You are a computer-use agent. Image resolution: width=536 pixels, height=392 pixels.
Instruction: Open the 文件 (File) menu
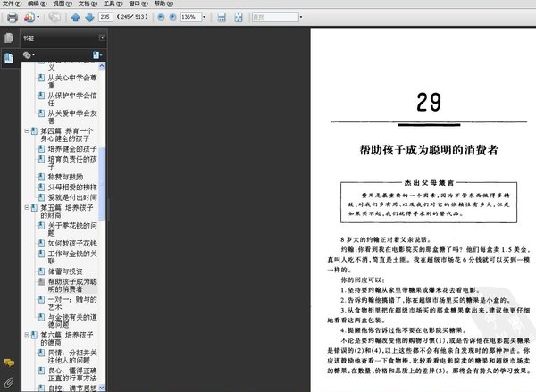(x=12, y=4)
